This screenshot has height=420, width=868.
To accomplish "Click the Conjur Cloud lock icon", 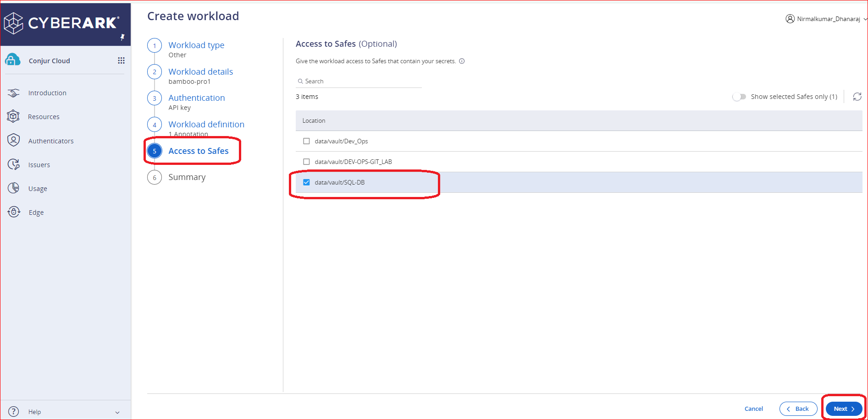I will (13, 60).
